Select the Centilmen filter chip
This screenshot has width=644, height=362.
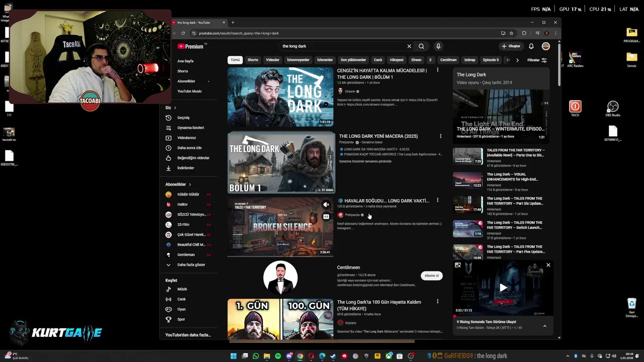pos(448,60)
